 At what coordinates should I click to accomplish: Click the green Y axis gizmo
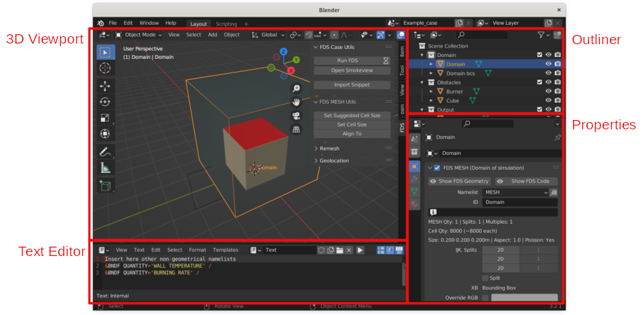click(297, 60)
